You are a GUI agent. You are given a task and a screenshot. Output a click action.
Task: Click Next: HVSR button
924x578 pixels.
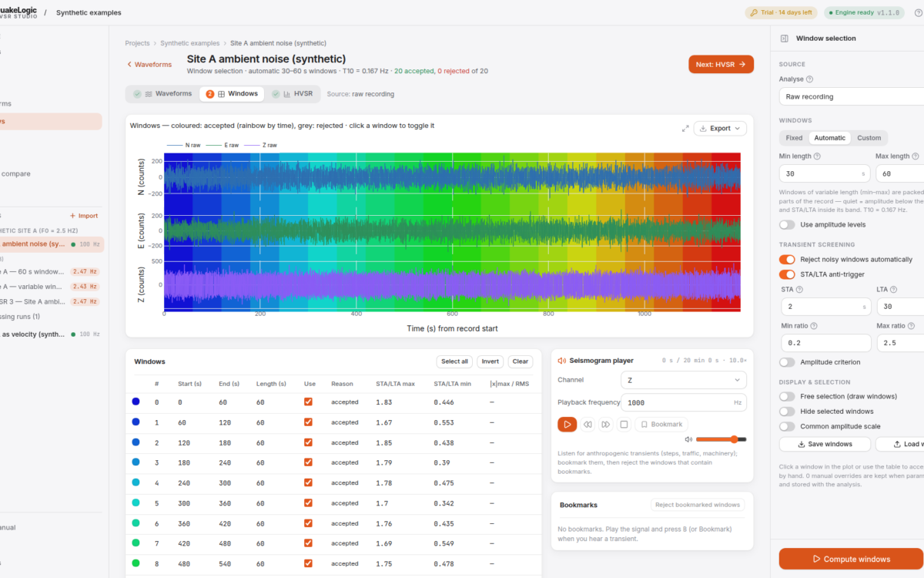[x=721, y=65]
